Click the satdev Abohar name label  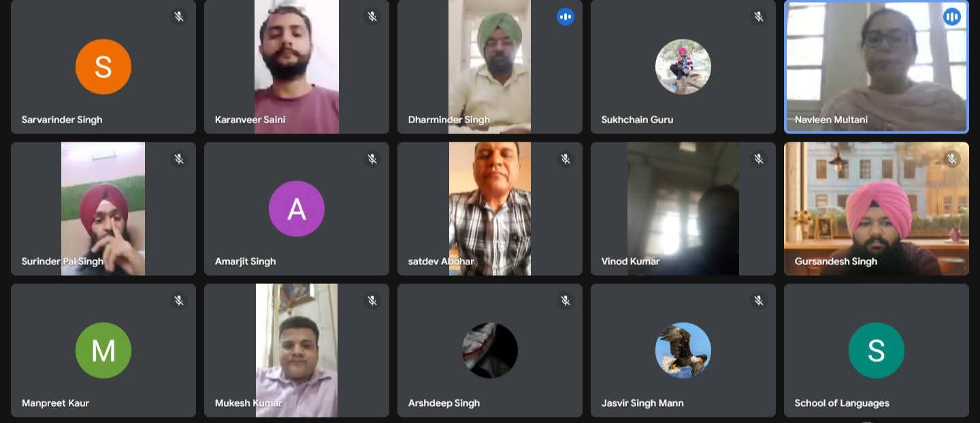coord(441,262)
